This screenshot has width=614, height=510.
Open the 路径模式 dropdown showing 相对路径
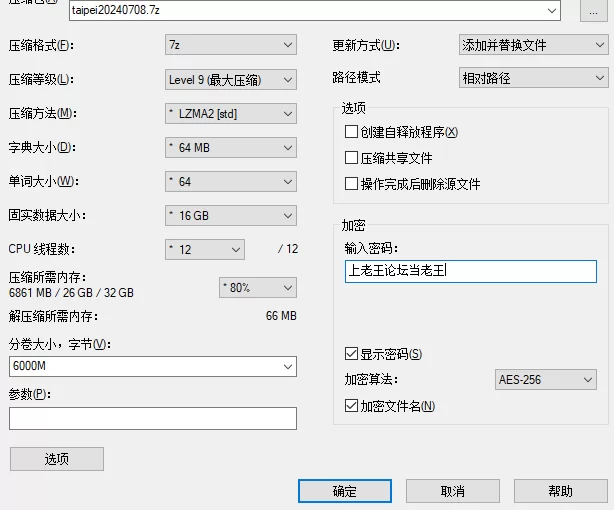click(x=533, y=78)
